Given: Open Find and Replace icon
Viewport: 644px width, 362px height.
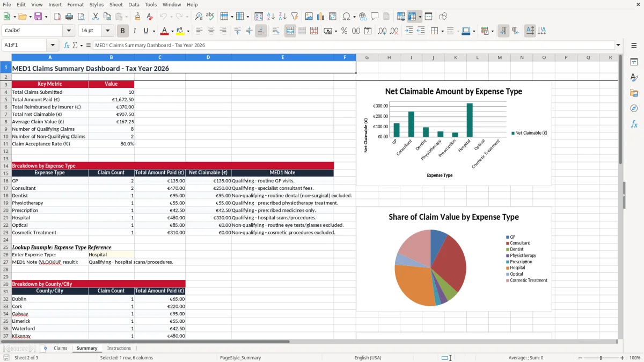Looking at the screenshot, I should pos(199,17).
